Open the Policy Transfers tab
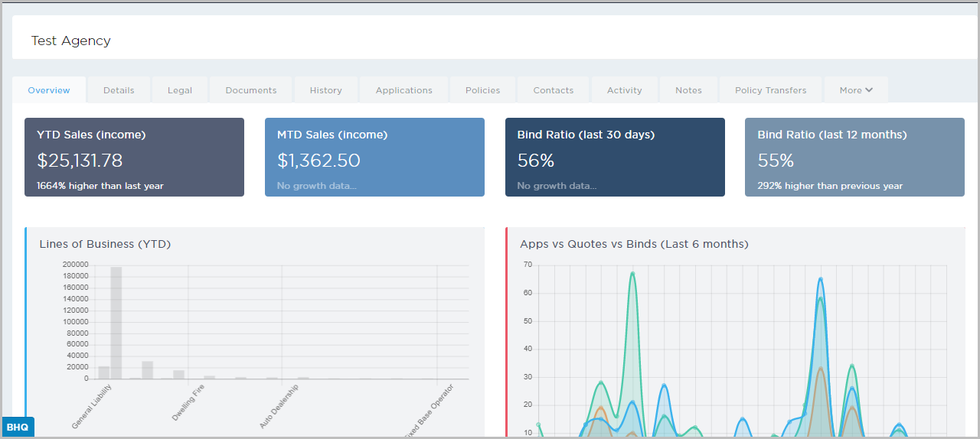This screenshot has width=980, height=439. pos(770,90)
